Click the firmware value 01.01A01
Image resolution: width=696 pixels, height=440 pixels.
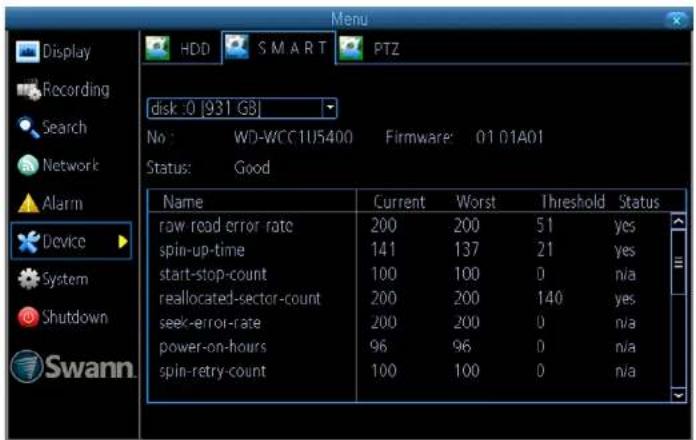pos(510,137)
